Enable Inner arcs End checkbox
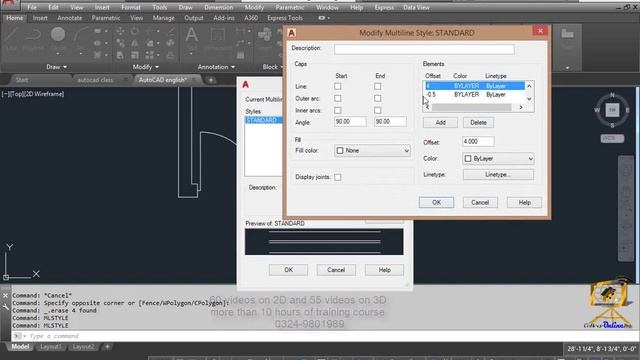 click(x=378, y=110)
